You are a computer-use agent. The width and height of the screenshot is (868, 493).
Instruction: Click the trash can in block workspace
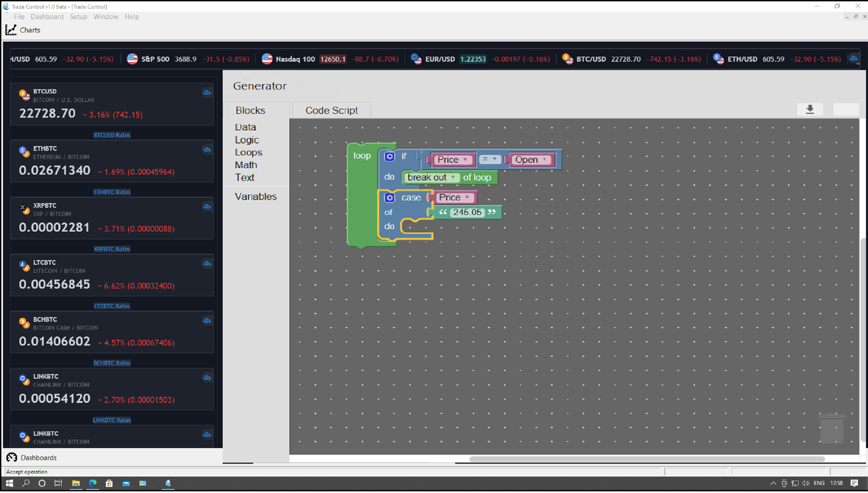point(832,428)
